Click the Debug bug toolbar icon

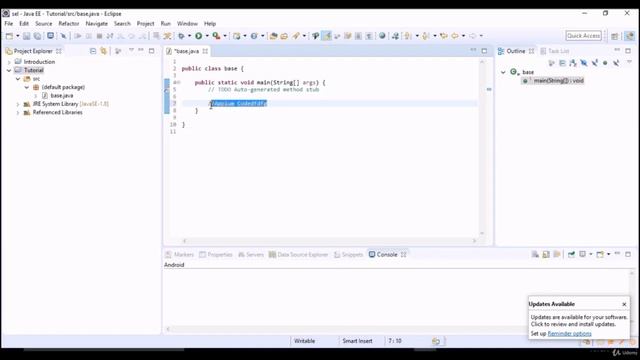(181, 36)
